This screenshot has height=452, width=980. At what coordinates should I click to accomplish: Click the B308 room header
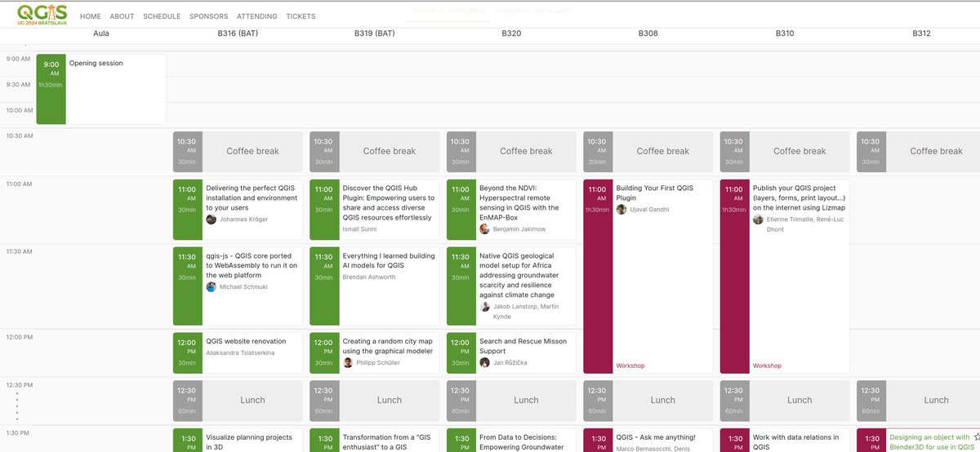(648, 33)
